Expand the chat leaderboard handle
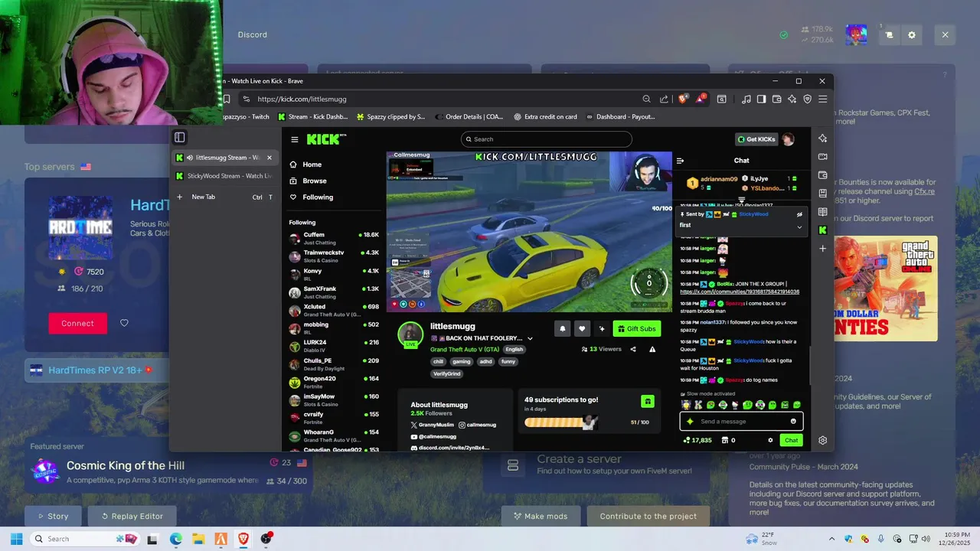Image resolution: width=980 pixels, height=551 pixels. click(x=741, y=200)
